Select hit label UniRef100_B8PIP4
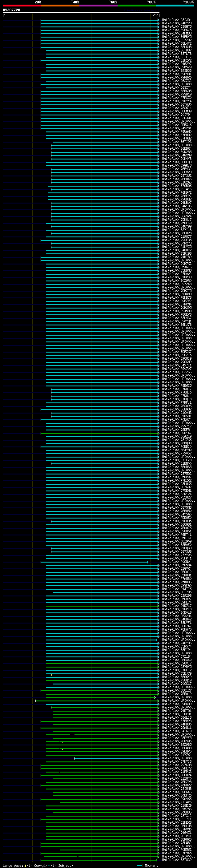Viewport: 197px width, 868px height. [x=177, y=650]
